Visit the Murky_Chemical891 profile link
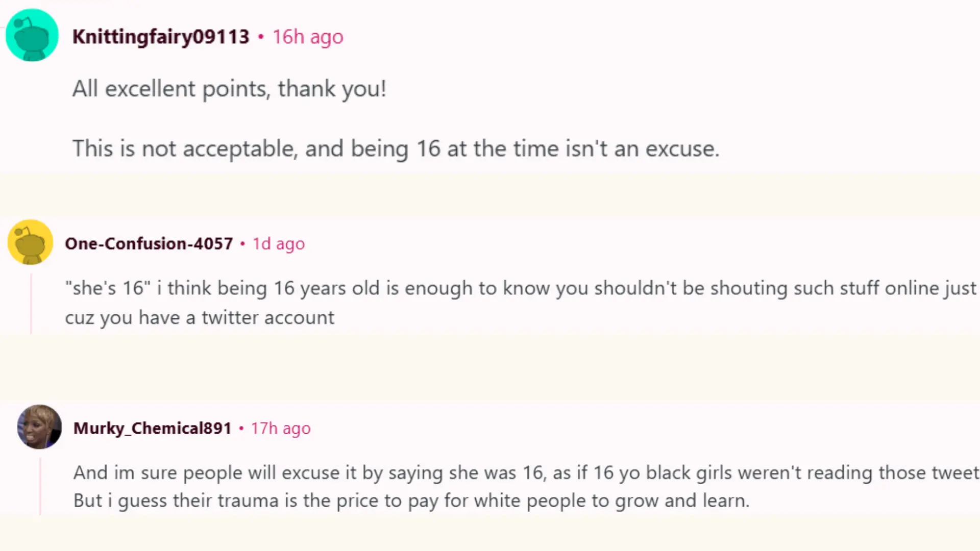Screen dimensions: 980x551 coord(152,428)
